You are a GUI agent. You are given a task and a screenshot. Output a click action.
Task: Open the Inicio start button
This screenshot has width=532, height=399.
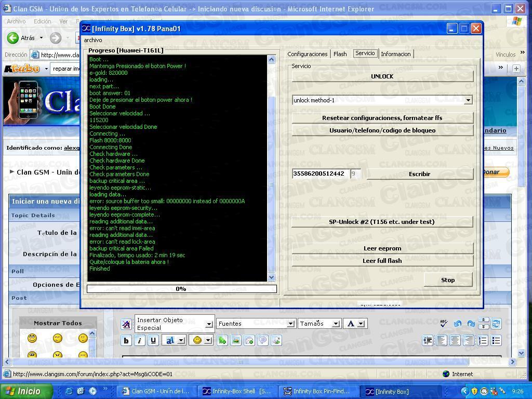click(x=27, y=391)
